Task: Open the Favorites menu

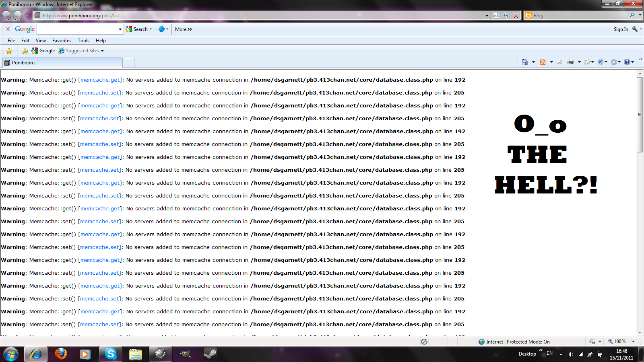Action: pos(62,41)
